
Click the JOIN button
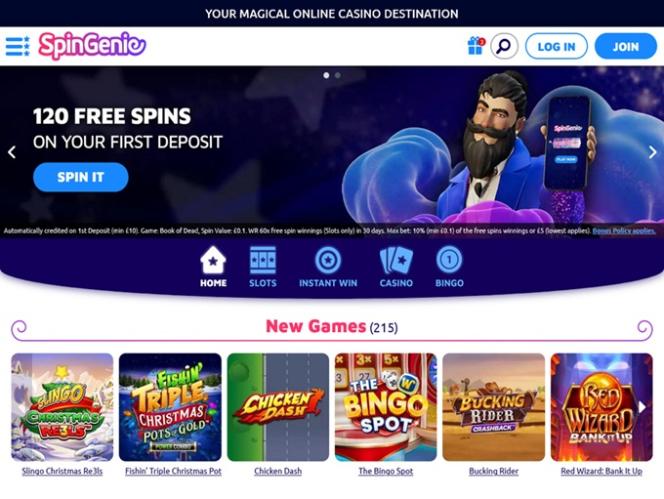point(625,46)
